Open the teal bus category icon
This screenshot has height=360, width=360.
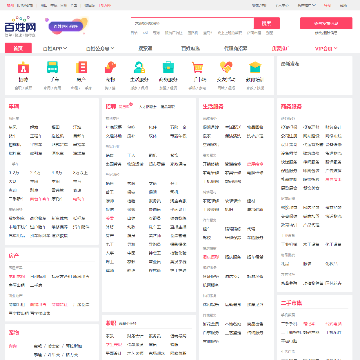coord(52,67)
